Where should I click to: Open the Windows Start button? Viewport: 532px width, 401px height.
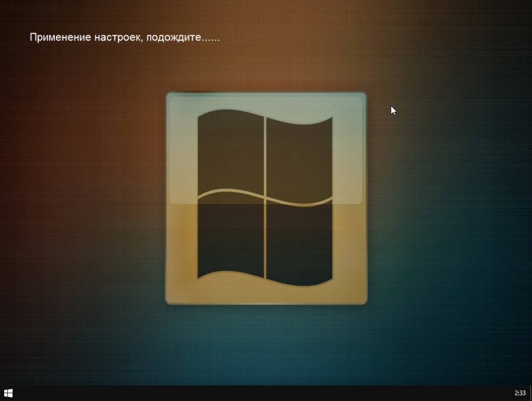click(8, 393)
